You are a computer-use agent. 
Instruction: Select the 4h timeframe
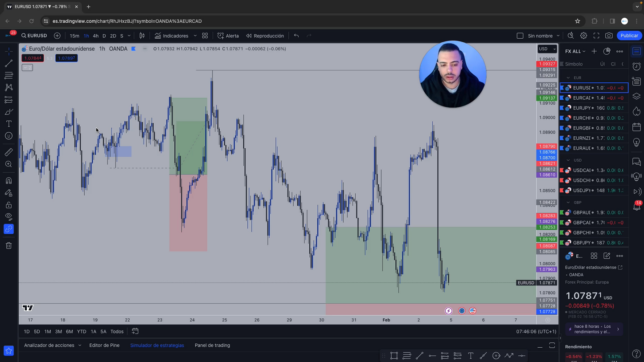click(95, 36)
